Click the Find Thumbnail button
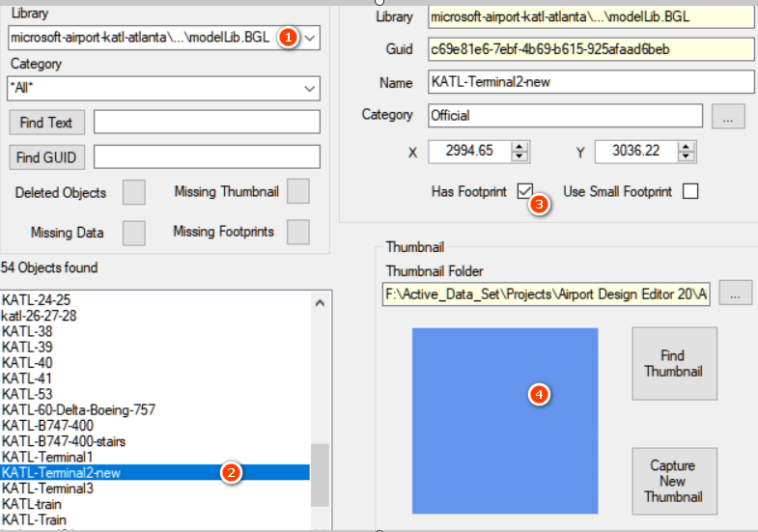This screenshot has width=758, height=532. pos(674,364)
